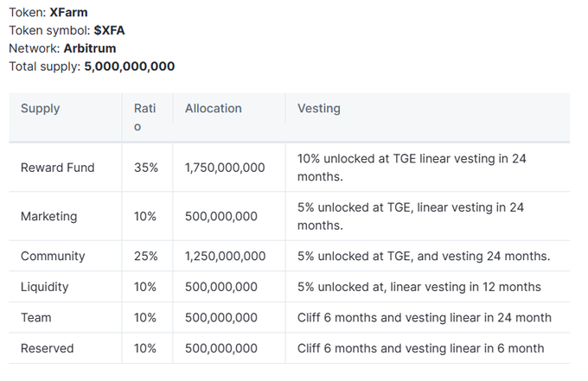Click total supply value 5,000,000,000
The height and width of the screenshot is (381, 588).
[x=130, y=67]
